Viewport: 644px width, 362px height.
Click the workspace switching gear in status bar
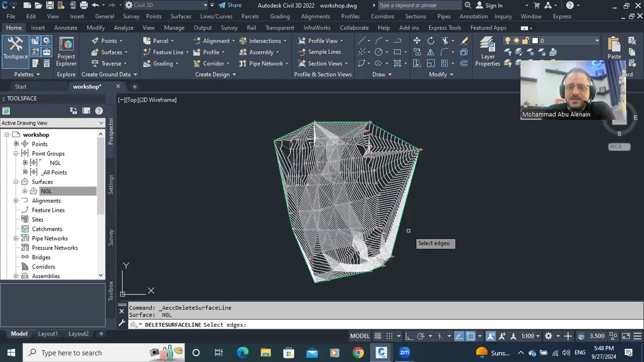tap(548, 336)
